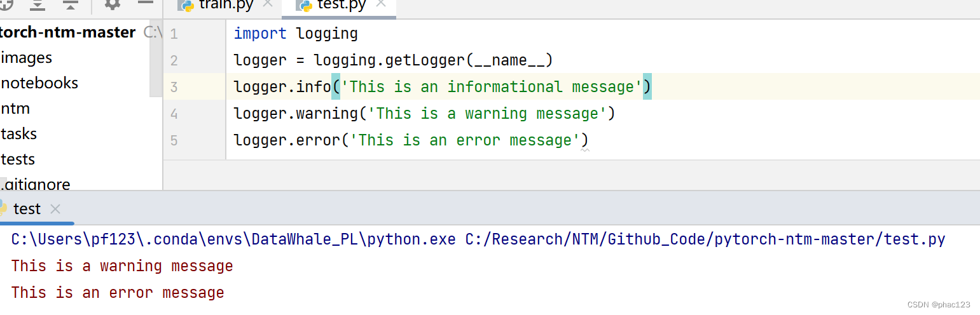Close the test.py editor tab
This screenshot has width=980, height=315.
pyautogui.click(x=380, y=4)
